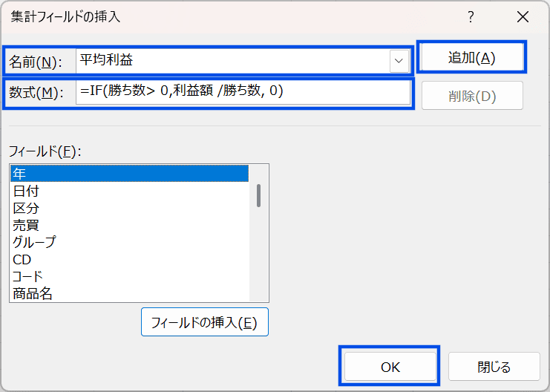Select 日付 in the field list
Viewport: 550px width, 392px height.
[x=128, y=191]
